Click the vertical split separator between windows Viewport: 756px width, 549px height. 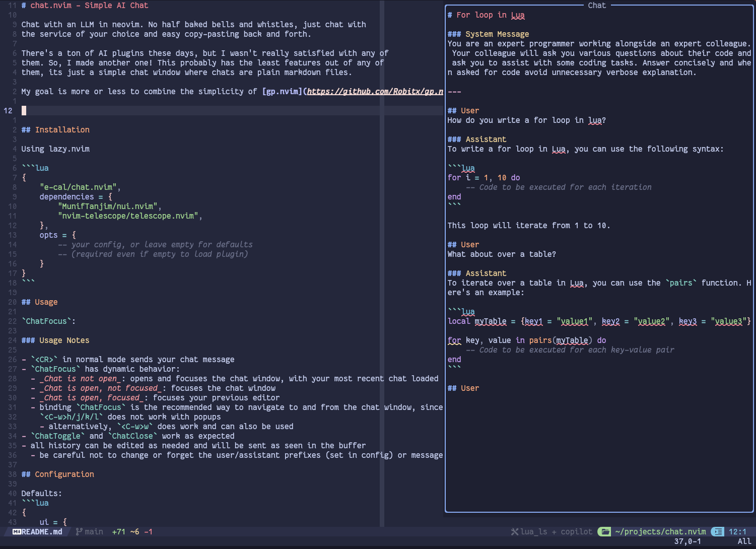382,264
